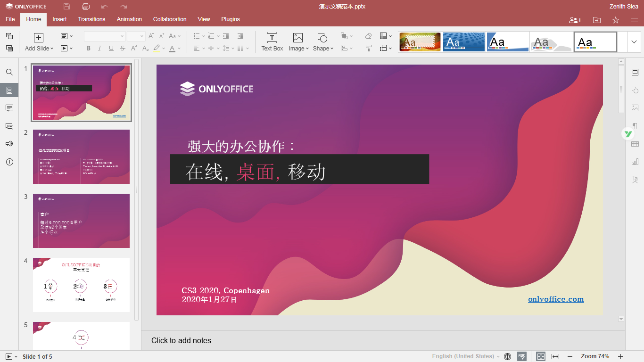The width and height of the screenshot is (644, 362).
Task: Open Table settings in right sidebar
Action: pos(635,144)
